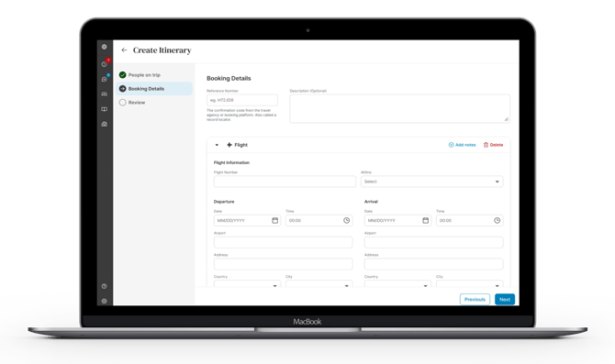Open the building icon in dark sidebar

pos(105,124)
